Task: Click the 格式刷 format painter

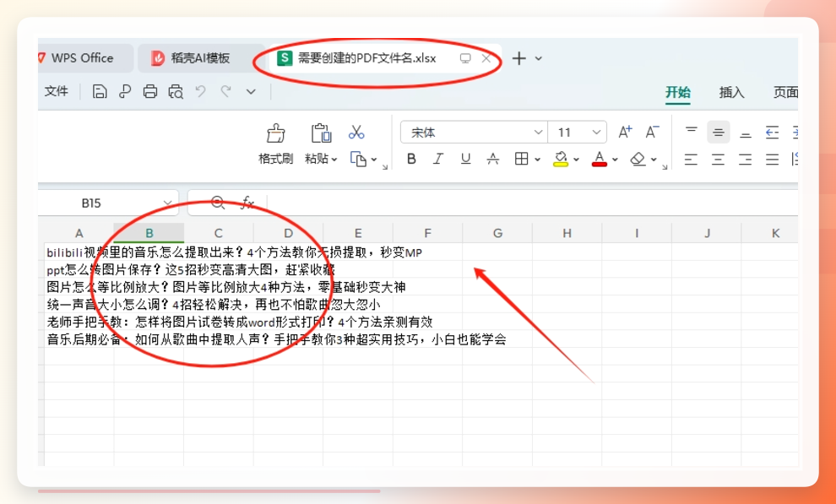Action: [x=275, y=144]
